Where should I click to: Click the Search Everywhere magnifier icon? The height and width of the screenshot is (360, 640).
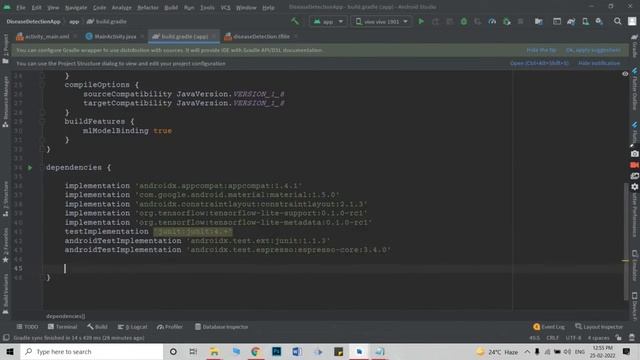618,21
